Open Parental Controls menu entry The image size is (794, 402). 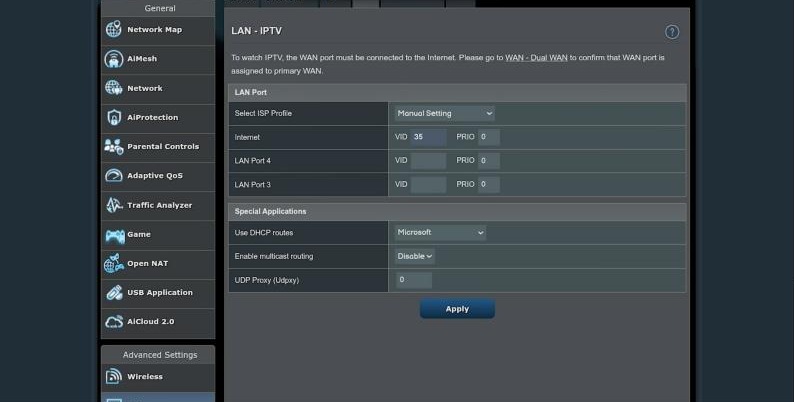point(158,147)
